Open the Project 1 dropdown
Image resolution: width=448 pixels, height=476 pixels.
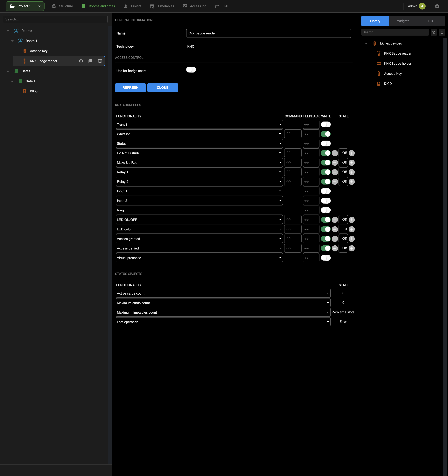25,6
